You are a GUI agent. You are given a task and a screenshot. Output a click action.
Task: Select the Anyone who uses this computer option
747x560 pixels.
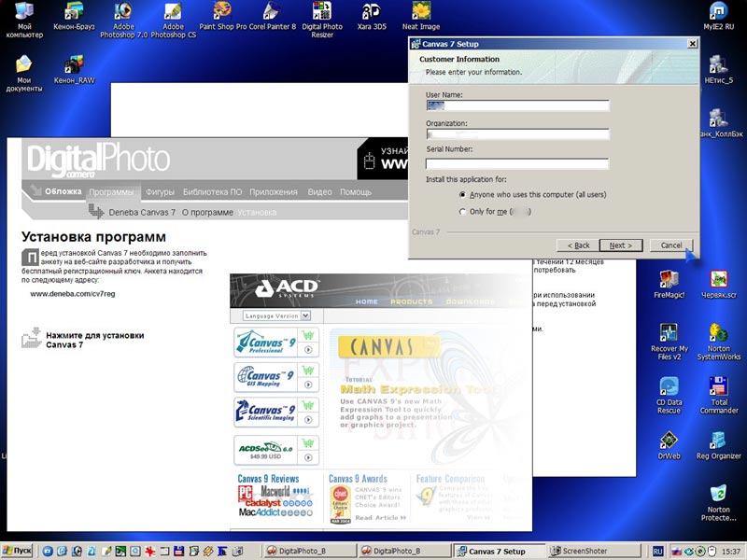462,195
